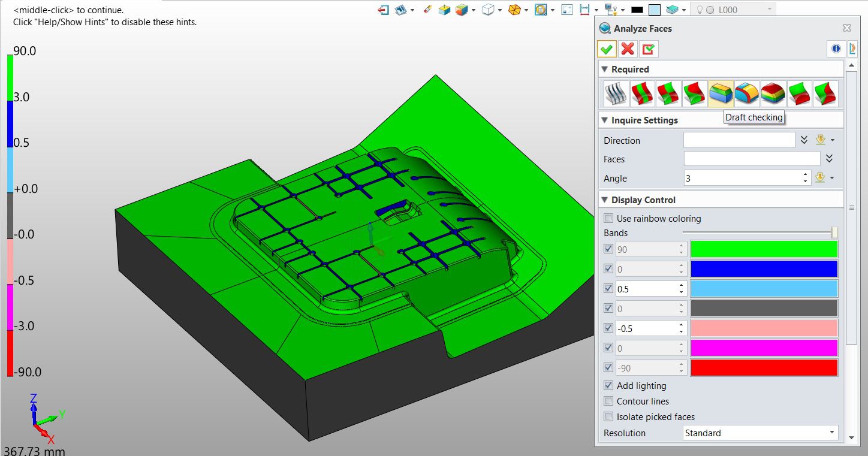Uncheck the Add lighting checkbox
This screenshot has width=868, height=456.
click(608, 386)
